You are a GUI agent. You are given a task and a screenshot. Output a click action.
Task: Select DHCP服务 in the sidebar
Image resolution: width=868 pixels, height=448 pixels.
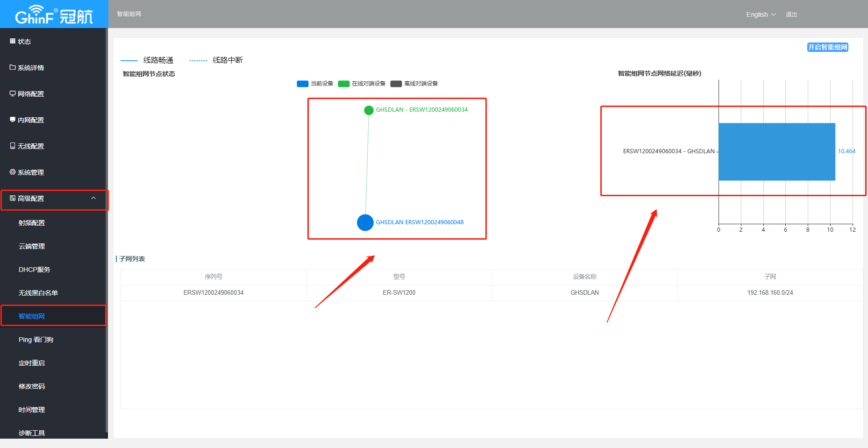pos(34,270)
